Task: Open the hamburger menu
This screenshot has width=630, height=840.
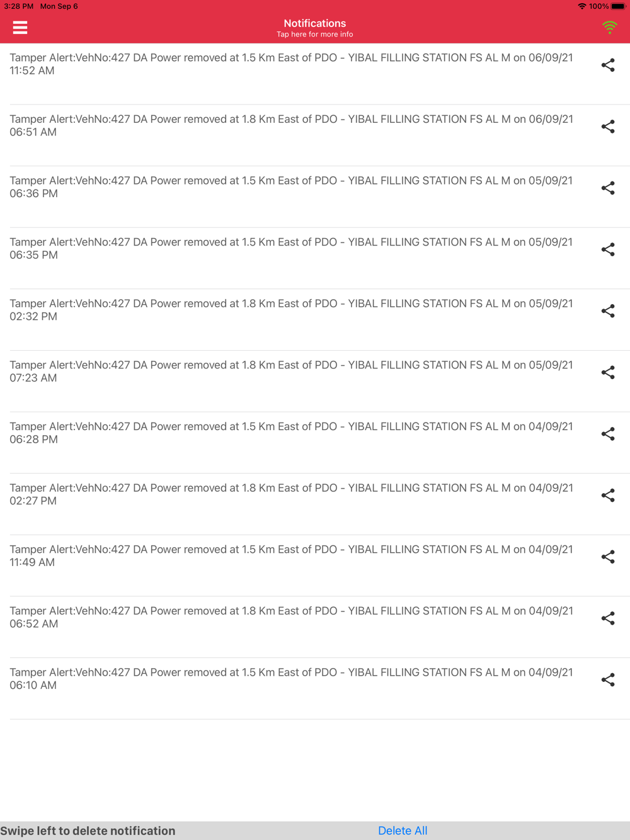Action: click(x=20, y=28)
